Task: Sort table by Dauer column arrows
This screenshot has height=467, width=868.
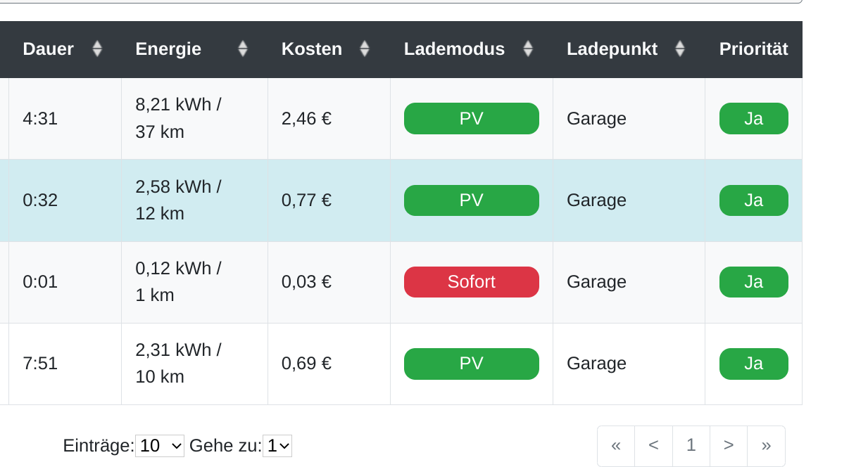Action: tap(97, 49)
